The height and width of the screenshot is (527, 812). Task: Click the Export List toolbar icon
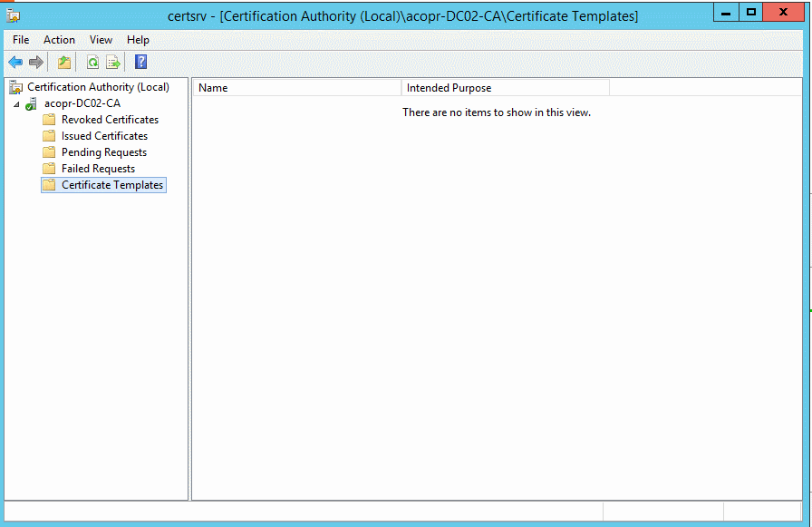112,62
